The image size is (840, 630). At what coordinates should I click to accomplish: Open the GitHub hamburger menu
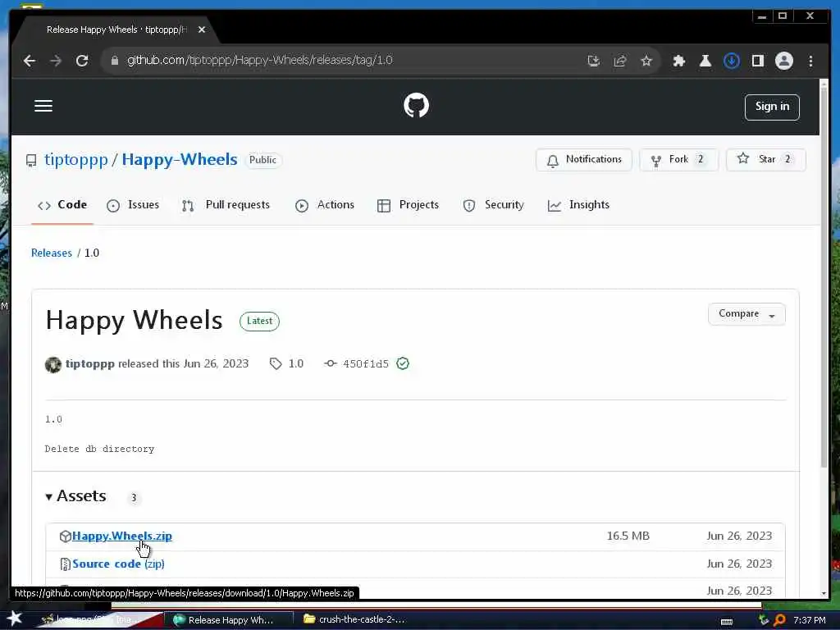click(43, 106)
